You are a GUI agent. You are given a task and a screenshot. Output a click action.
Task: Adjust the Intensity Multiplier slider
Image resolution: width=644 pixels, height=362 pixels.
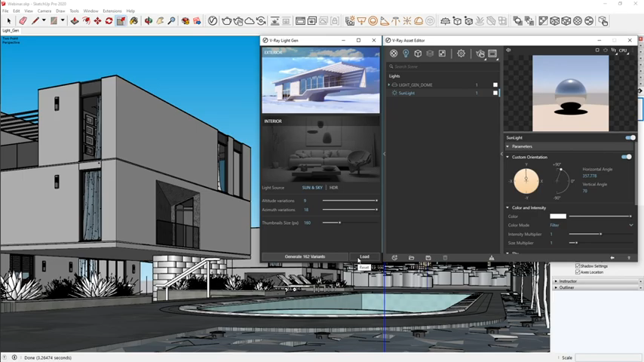click(600, 235)
